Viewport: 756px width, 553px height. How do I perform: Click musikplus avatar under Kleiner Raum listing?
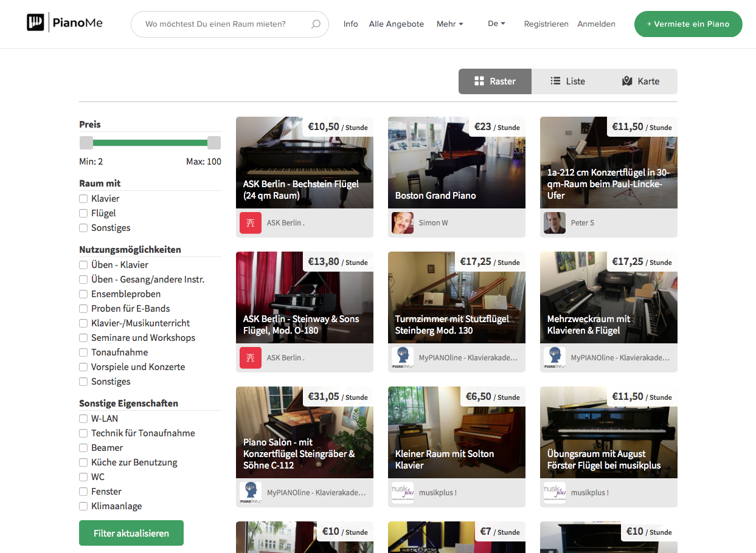tap(403, 493)
